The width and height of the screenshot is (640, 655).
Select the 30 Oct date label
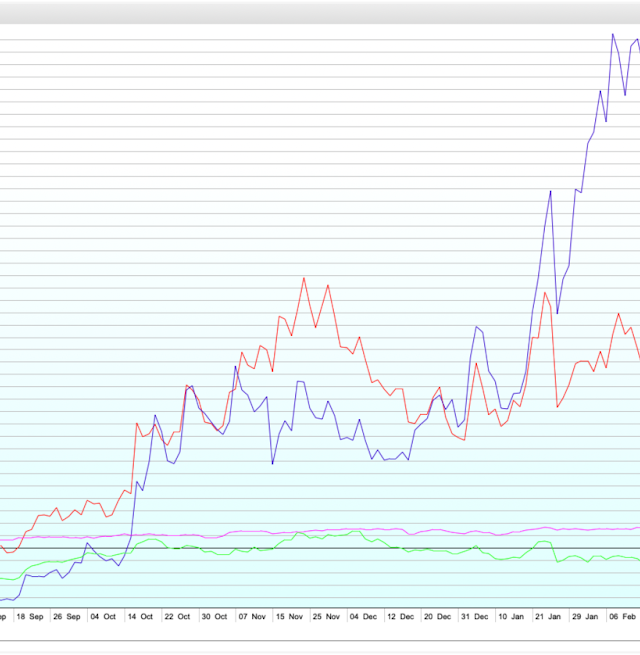[x=213, y=617]
